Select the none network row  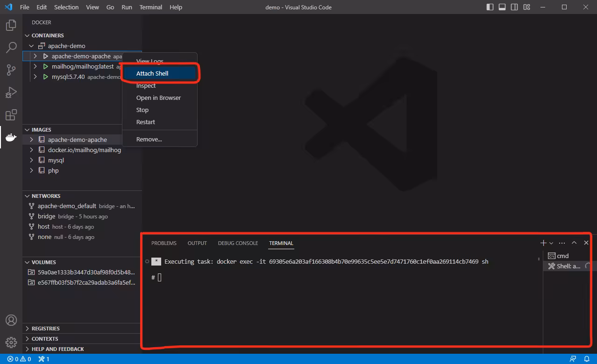82,237
